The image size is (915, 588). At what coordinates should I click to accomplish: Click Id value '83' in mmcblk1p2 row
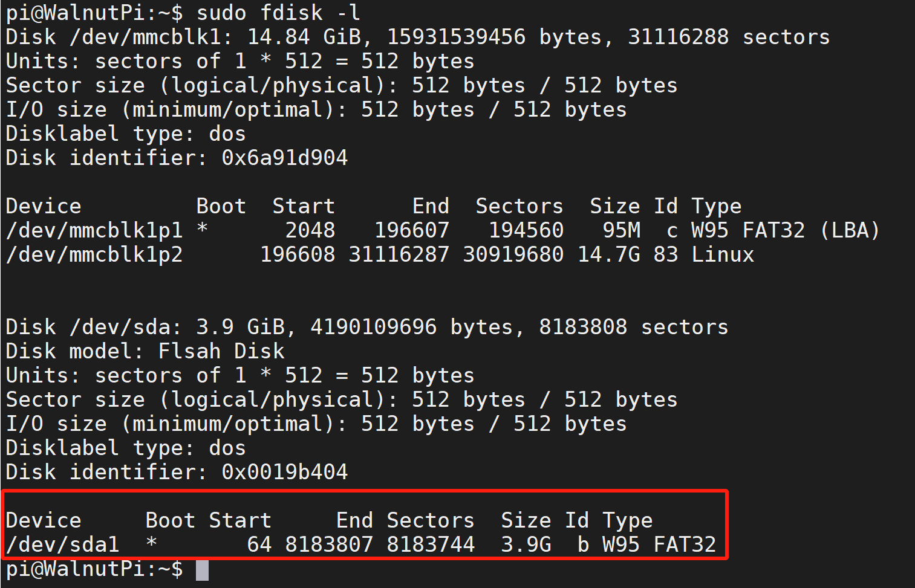(666, 254)
